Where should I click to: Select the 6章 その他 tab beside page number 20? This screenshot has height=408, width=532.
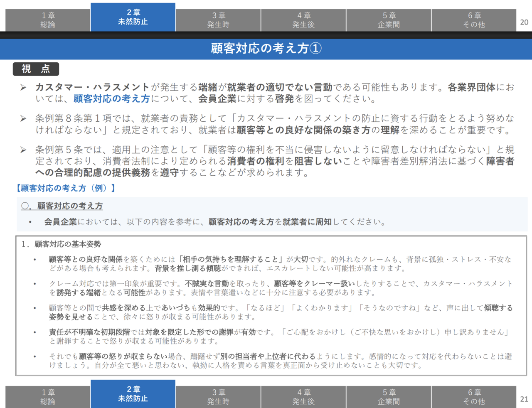point(474,20)
